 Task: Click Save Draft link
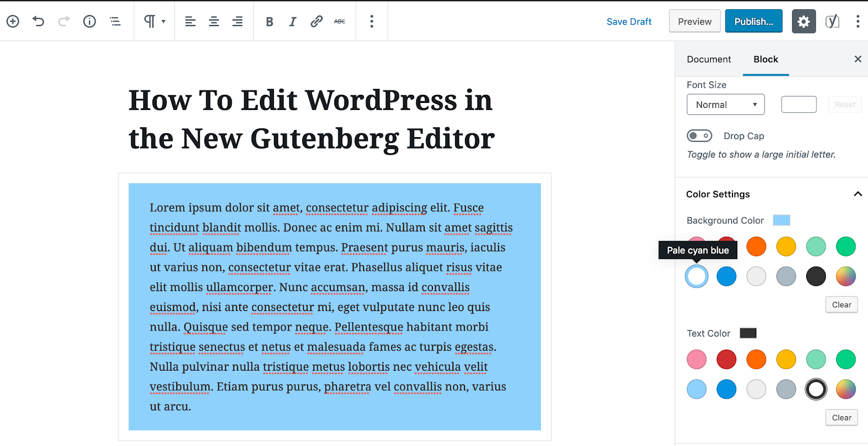point(629,22)
